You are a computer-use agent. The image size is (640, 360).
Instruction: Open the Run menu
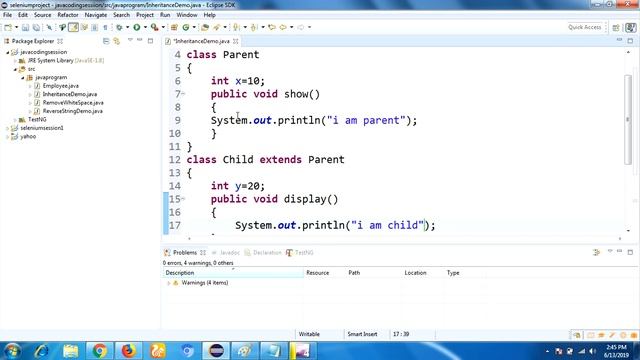click(x=165, y=15)
